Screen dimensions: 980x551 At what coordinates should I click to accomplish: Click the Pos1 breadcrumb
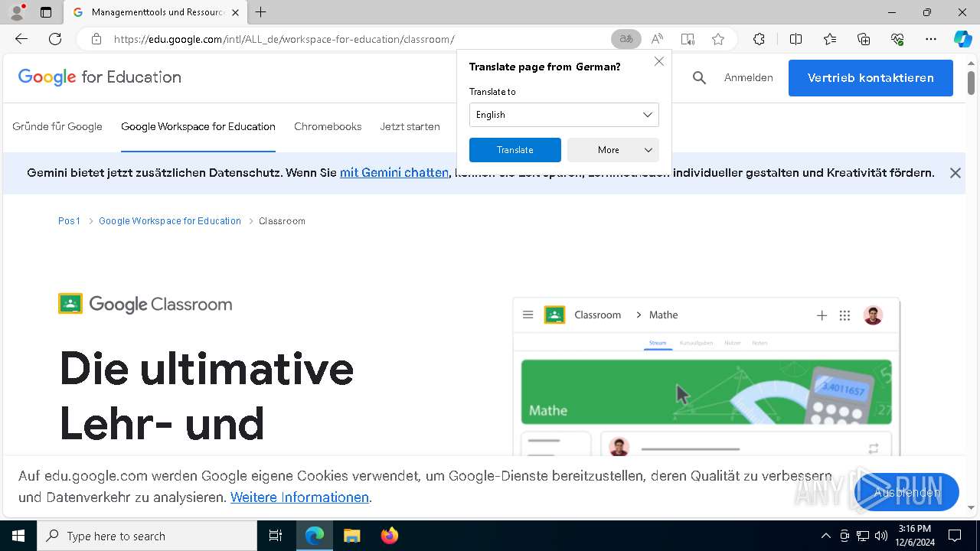(69, 220)
